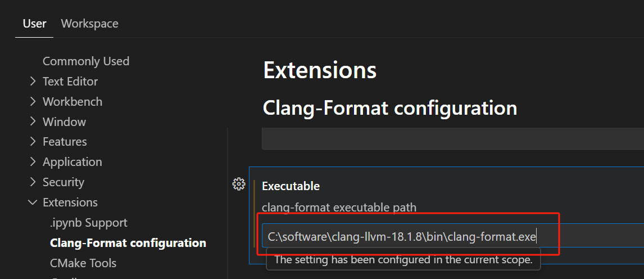Expand the Application section chevron
Screen dimensions: 644x279
(33, 162)
